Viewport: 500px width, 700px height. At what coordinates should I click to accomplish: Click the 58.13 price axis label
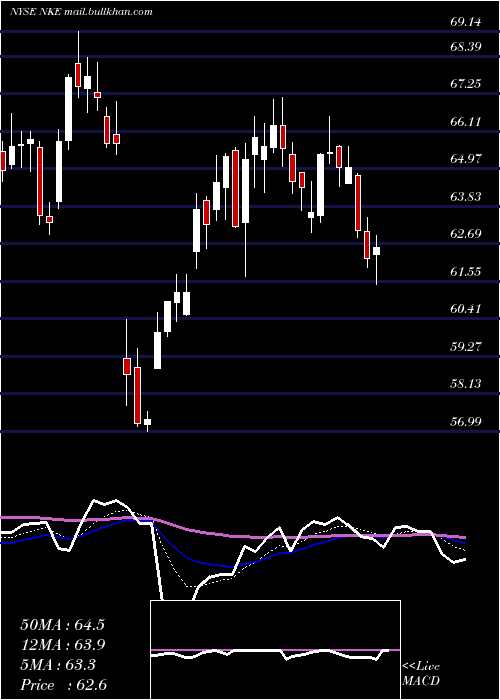466,383
